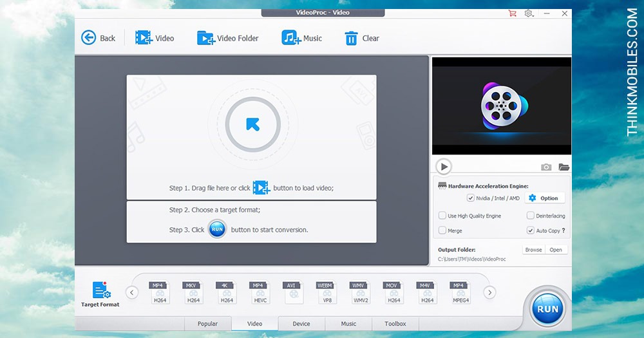Open the snapshot folder icon under preview
The height and width of the screenshot is (338, 644).
[x=564, y=167]
